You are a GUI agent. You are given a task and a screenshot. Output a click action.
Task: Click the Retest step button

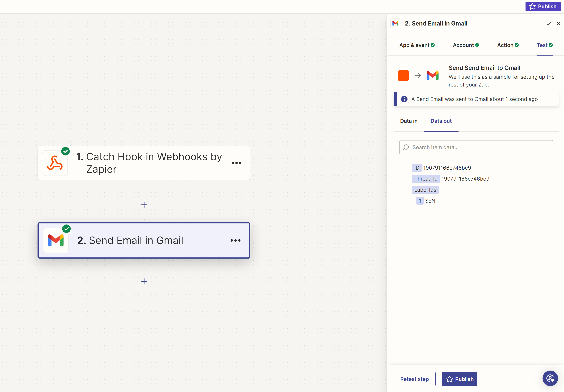(414, 379)
